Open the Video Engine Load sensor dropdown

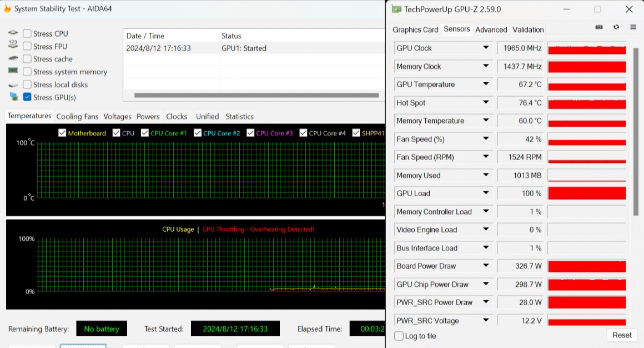486,230
